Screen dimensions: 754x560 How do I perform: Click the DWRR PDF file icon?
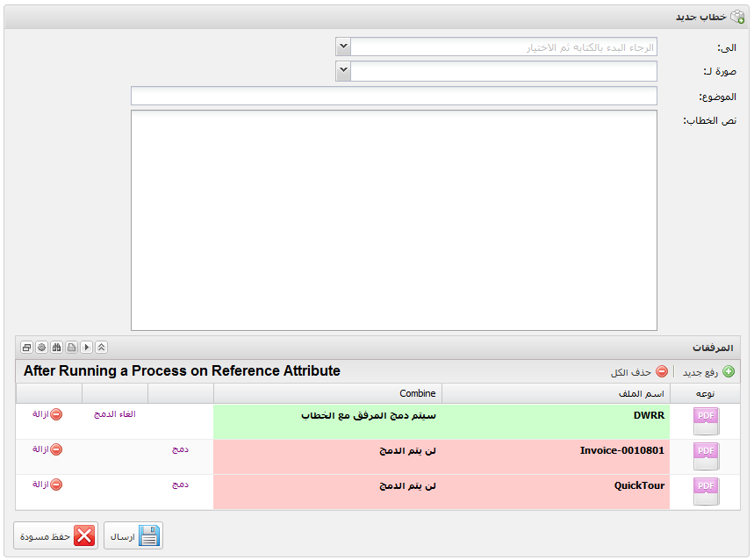tap(706, 421)
